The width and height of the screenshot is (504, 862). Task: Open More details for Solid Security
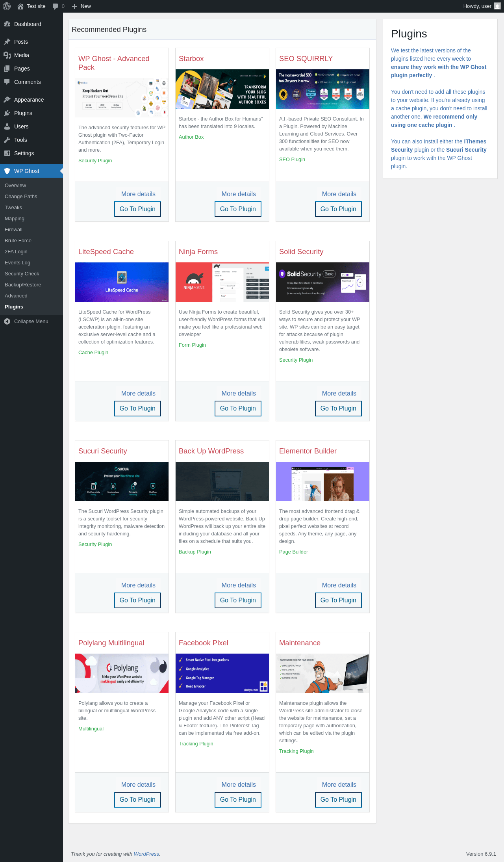(x=339, y=394)
